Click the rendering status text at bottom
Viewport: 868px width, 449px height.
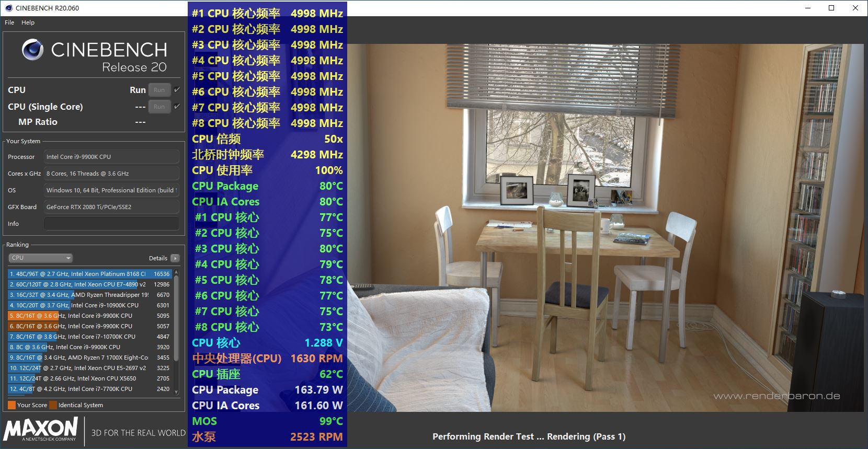coord(529,436)
